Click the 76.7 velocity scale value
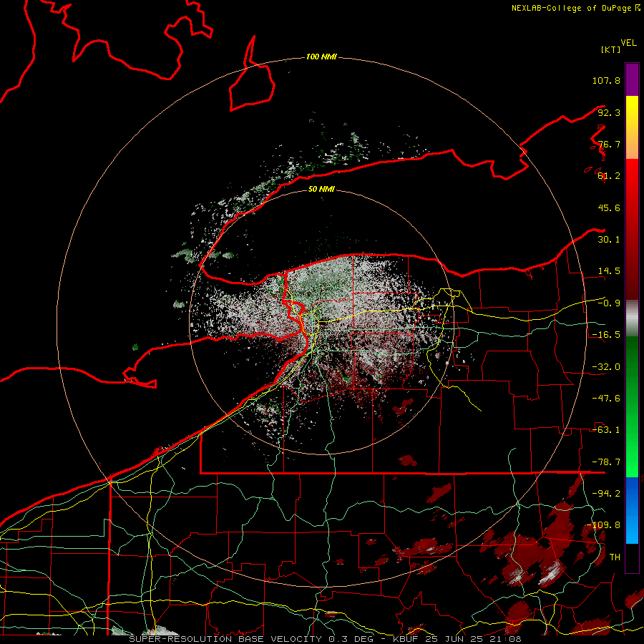 point(609,144)
